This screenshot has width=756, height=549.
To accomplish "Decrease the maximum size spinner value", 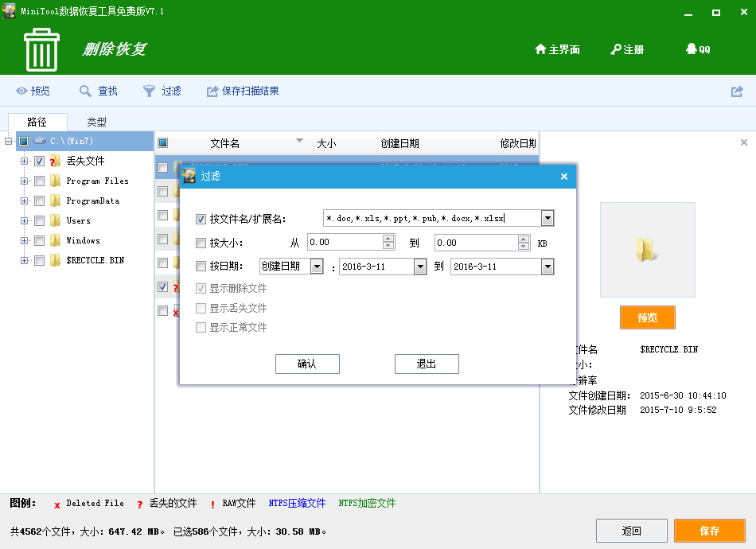I will [x=524, y=246].
